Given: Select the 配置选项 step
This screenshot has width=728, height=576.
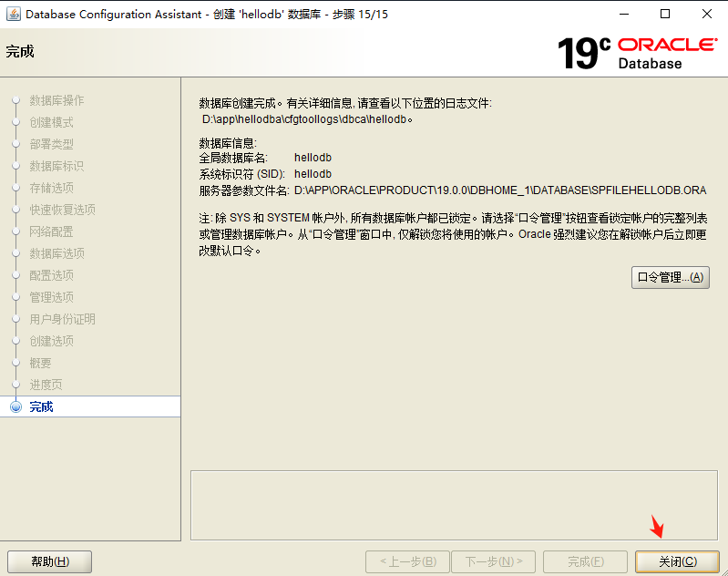Looking at the screenshot, I should (51, 275).
